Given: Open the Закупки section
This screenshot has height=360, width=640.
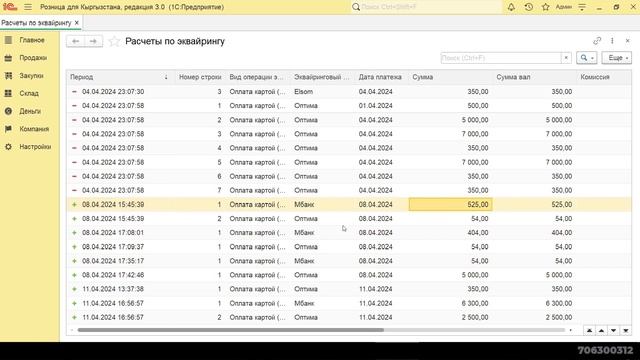Looking at the screenshot, I should (30, 76).
